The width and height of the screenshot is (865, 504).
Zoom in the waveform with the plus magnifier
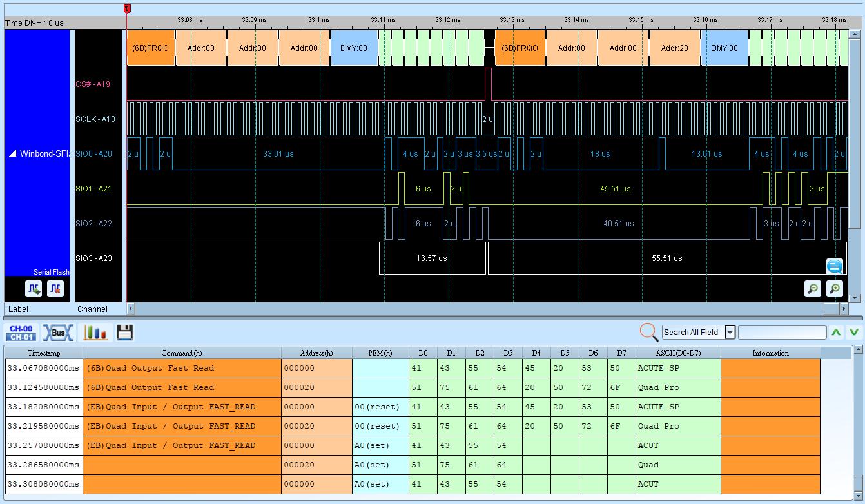pos(835,289)
